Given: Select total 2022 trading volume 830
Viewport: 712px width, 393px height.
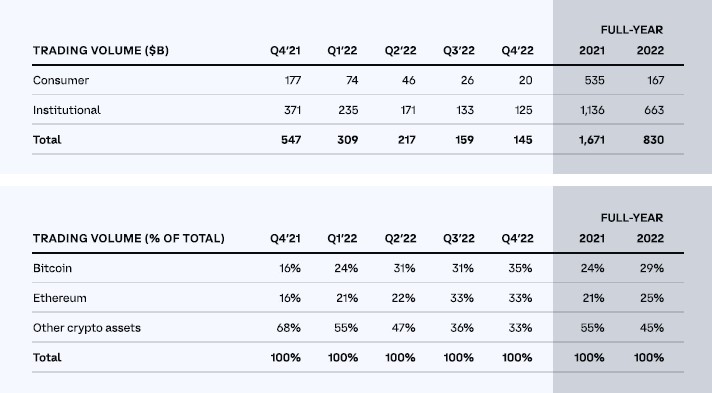Looking at the screenshot, I should [653, 140].
